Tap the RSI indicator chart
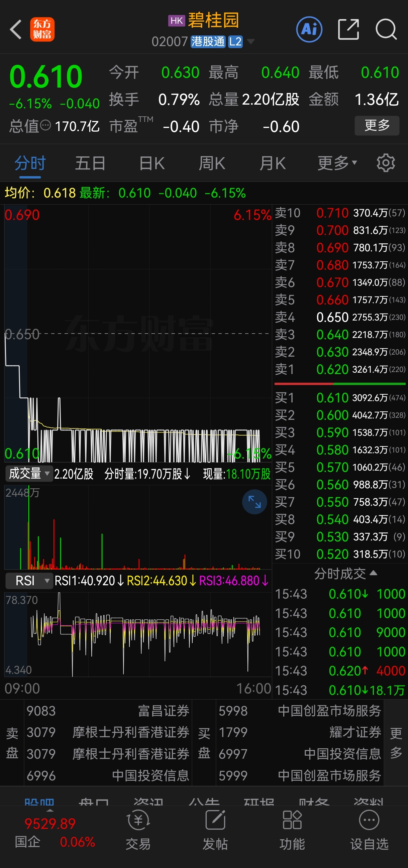The image size is (408, 868). coord(137,634)
